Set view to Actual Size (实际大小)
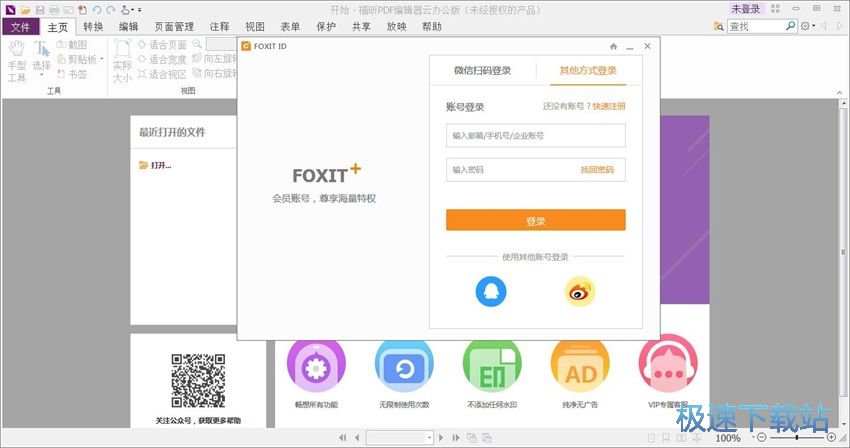 point(122,61)
